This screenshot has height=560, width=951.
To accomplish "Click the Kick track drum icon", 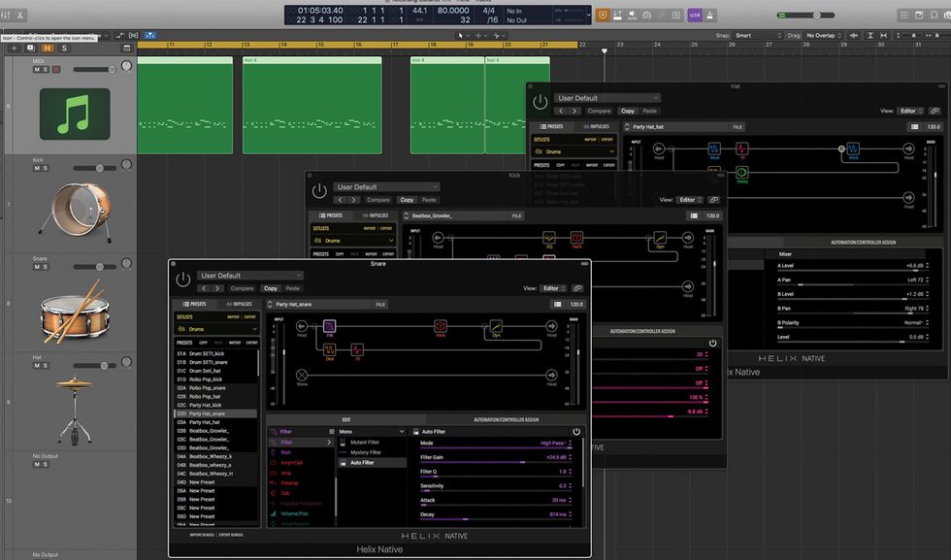I will 77,211.
